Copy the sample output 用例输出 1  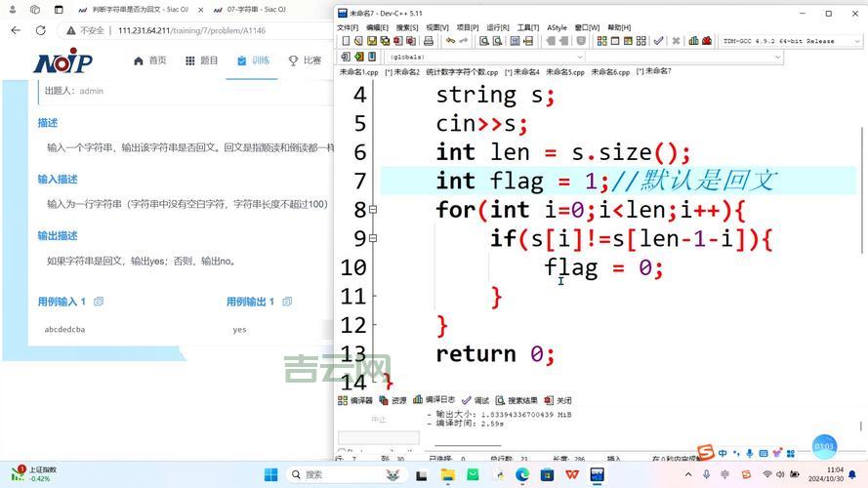click(287, 302)
